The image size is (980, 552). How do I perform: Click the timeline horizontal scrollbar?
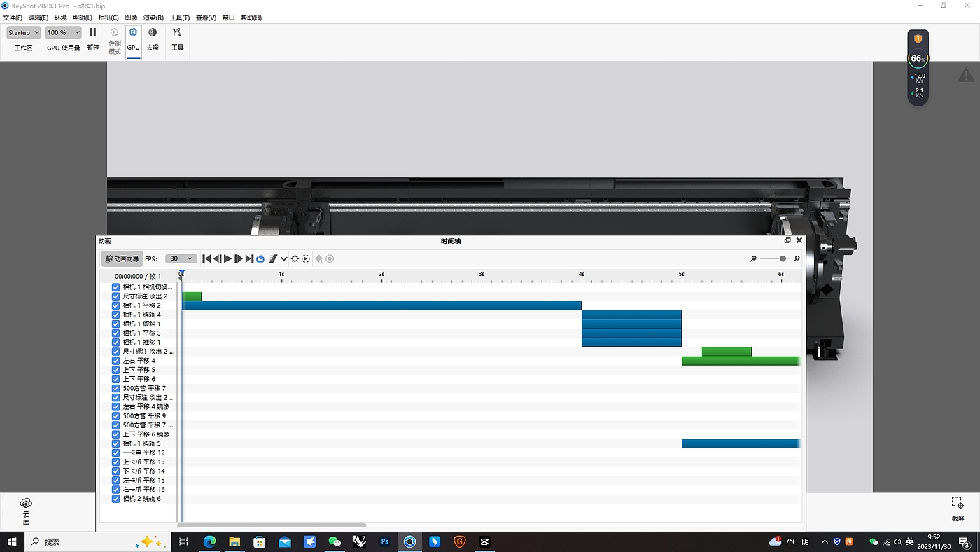coord(272,525)
